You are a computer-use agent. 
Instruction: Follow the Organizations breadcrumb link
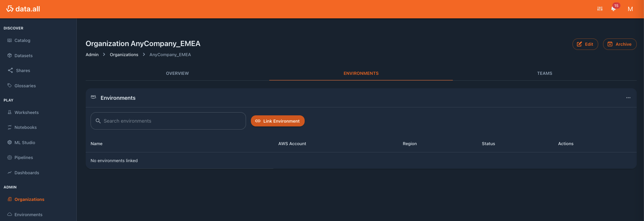click(124, 55)
